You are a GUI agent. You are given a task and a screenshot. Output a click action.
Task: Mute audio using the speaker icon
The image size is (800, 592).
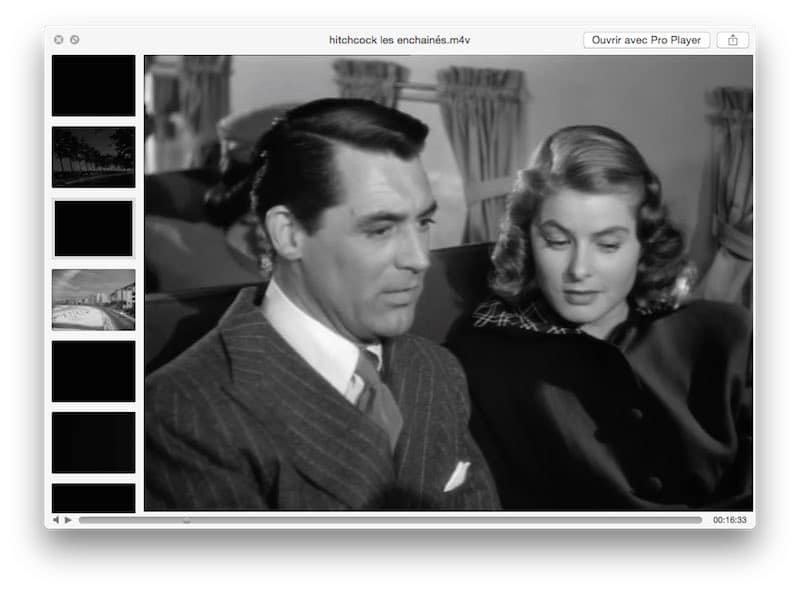[56, 520]
